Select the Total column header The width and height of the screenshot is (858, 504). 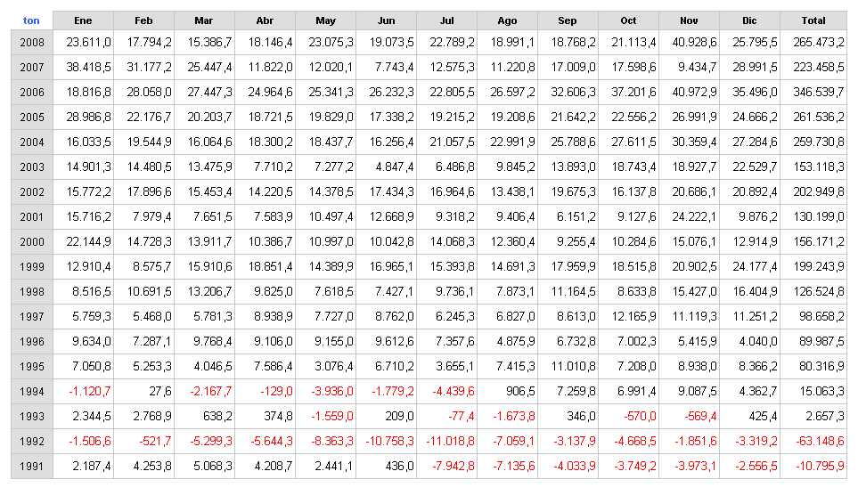click(813, 20)
